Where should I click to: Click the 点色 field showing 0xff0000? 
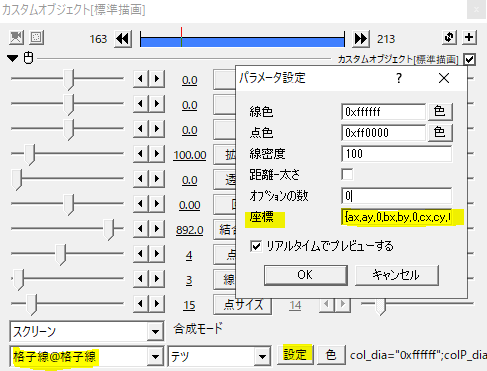[383, 133]
